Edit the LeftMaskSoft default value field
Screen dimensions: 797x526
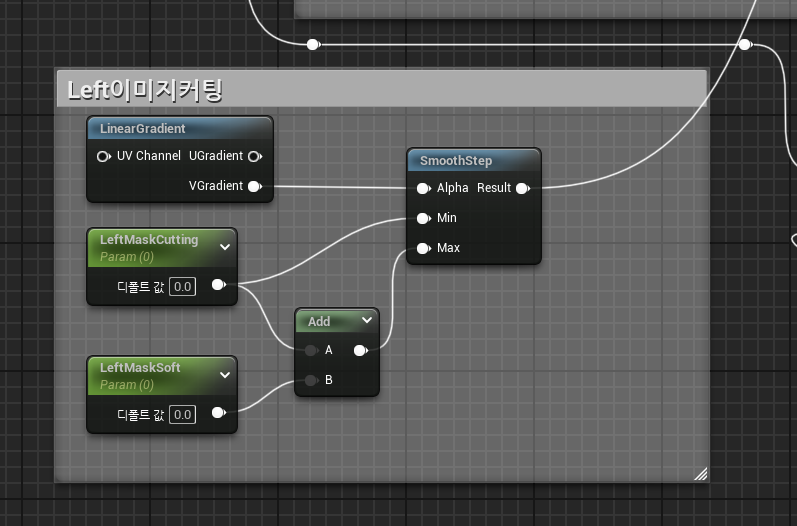coord(182,415)
